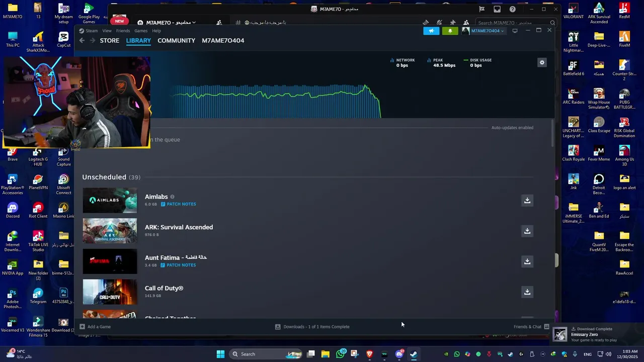
Task: Show Discord member list icon
Action: 466,23
